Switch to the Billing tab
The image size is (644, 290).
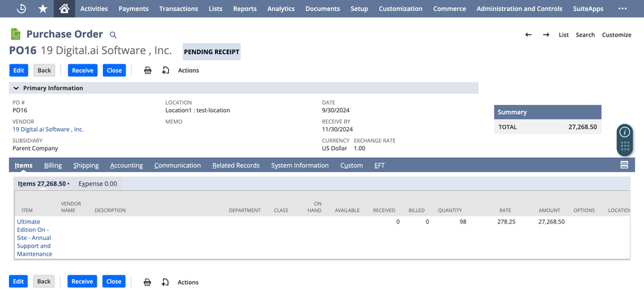53,166
